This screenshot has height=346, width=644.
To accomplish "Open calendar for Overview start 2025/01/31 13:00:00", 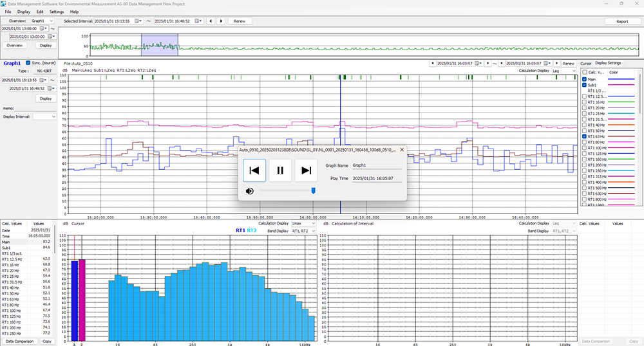I will point(43,29).
